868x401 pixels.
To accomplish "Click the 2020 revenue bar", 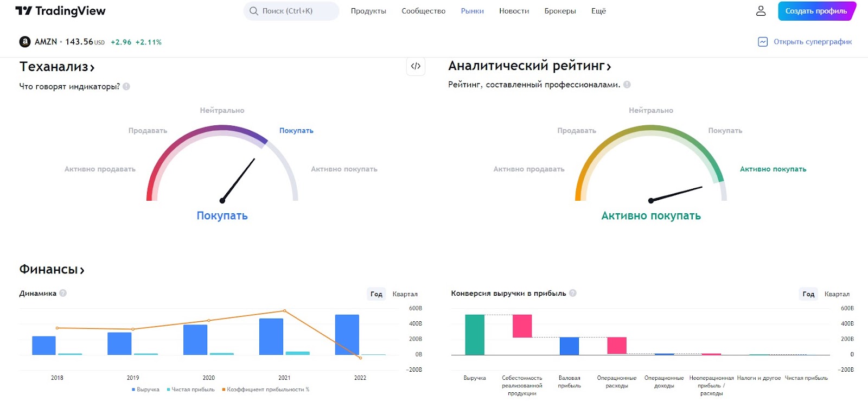I will point(195,340).
